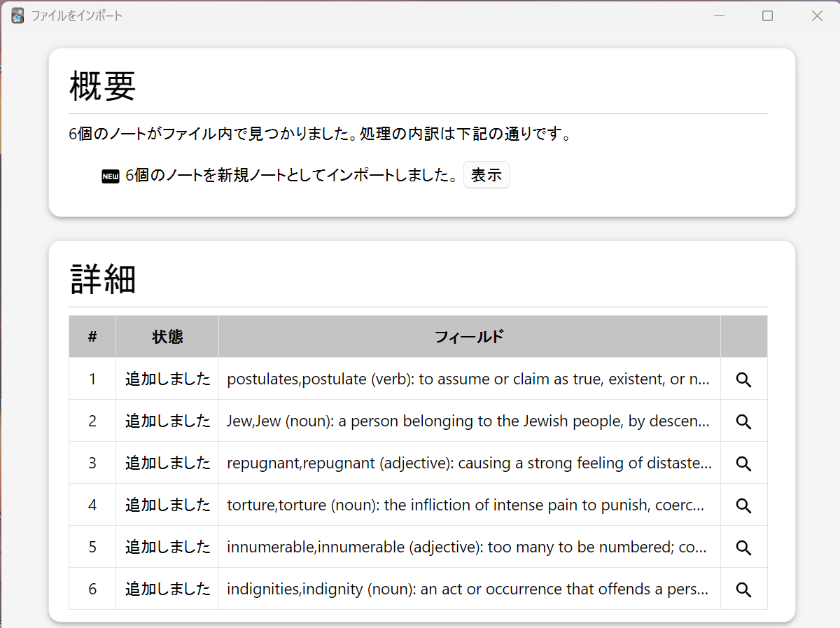The width and height of the screenshot is (840, 628).
Task: Minimize the import window
Action: click(x=719, y=15)
